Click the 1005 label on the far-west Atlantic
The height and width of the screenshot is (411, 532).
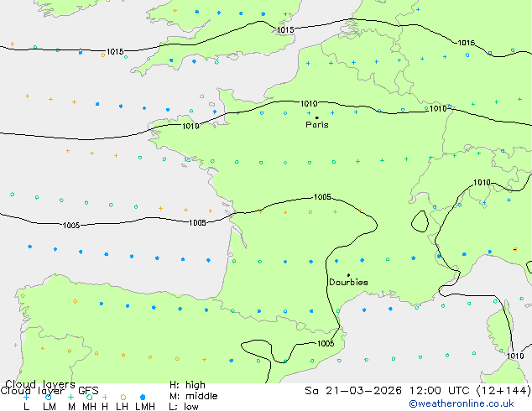tap(71, 225)
